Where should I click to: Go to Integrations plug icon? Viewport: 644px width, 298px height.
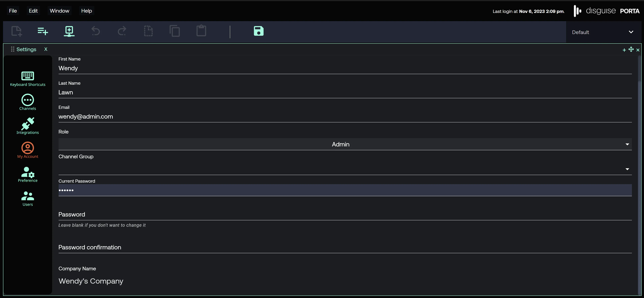[x=28, y=126]
